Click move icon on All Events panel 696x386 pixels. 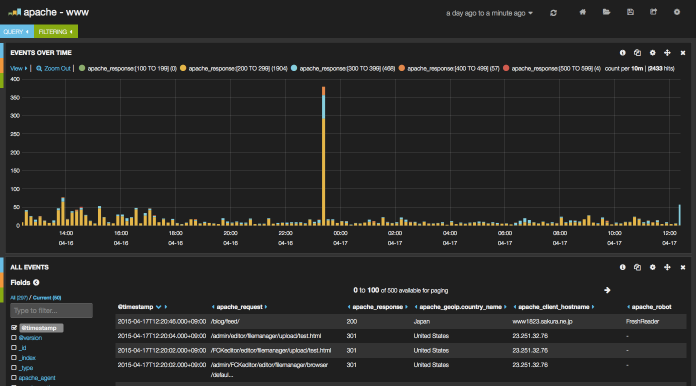tap(667, 267)
